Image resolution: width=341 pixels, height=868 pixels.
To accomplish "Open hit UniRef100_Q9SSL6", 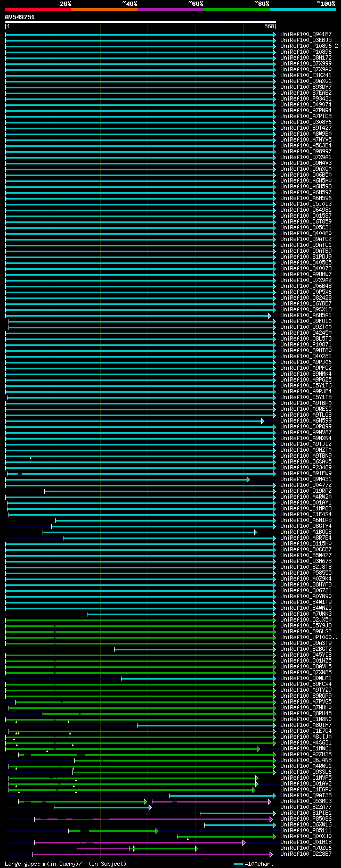I will (x=306, y=772).
